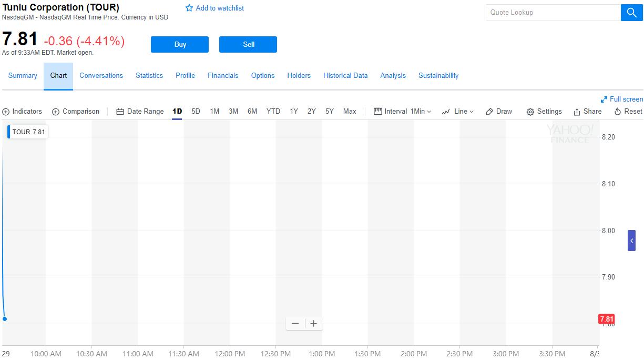The image size is (644, 360).
Task: Switch to the Historical Data tab
Action: 345,76
